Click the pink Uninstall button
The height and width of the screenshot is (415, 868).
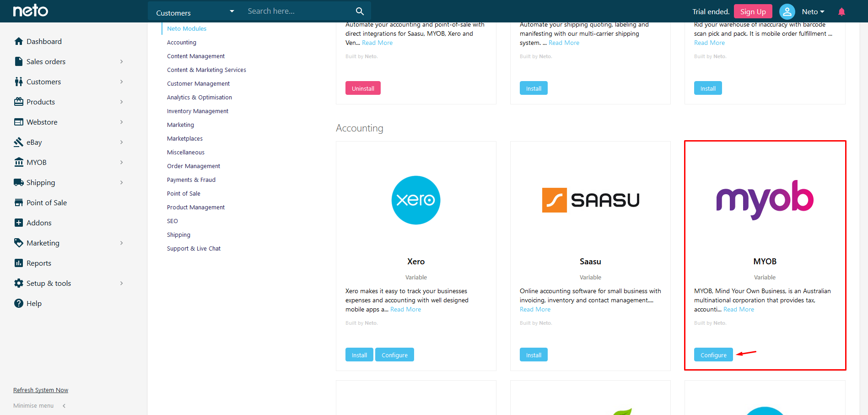(363, 88)
